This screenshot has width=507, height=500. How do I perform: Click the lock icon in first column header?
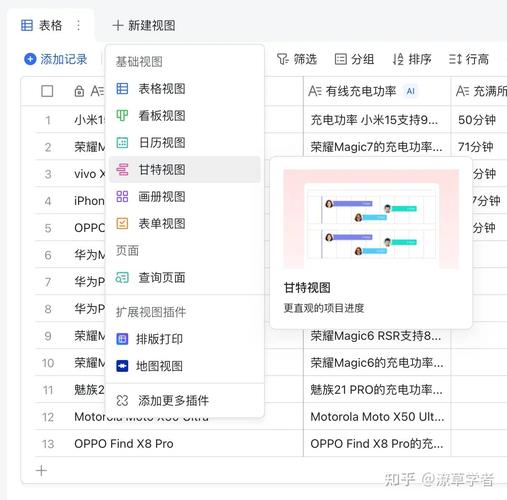click(x=79, y=91)
